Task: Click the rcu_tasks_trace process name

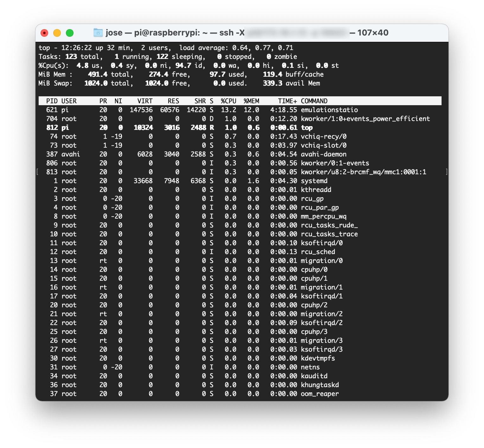Action: coord(329,234)
